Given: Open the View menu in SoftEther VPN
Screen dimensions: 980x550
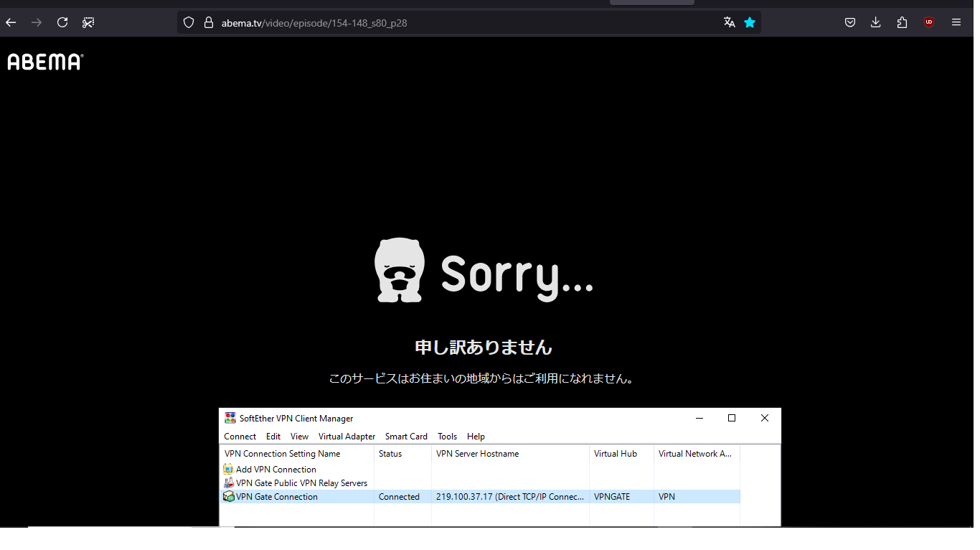Looking at the screenshot, I should tap(299, 437).
